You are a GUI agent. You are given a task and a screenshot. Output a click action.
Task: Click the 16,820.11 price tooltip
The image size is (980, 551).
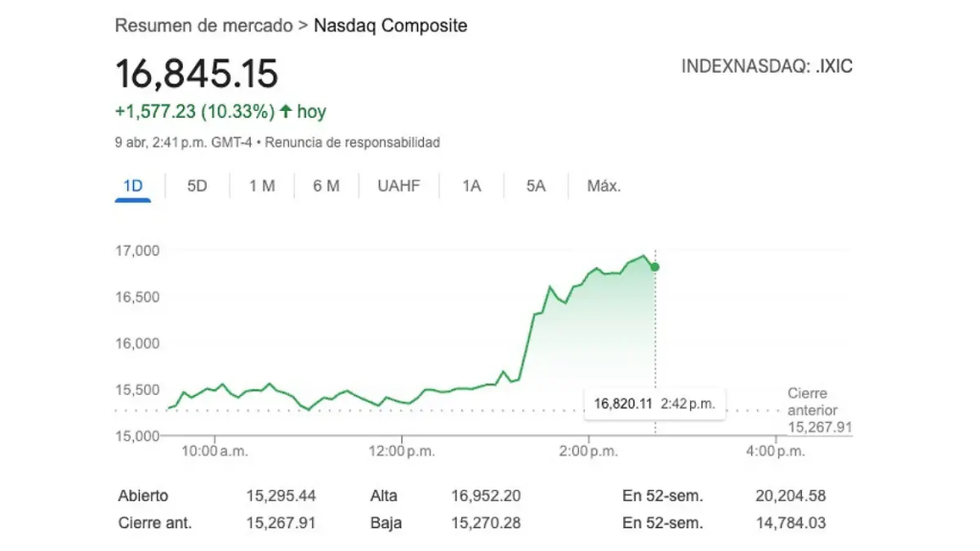click(655, 404)
